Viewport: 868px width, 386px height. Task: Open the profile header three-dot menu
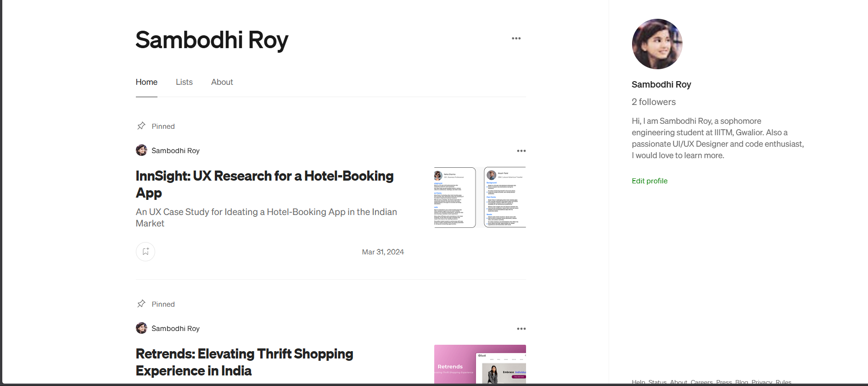pos(516,39)
